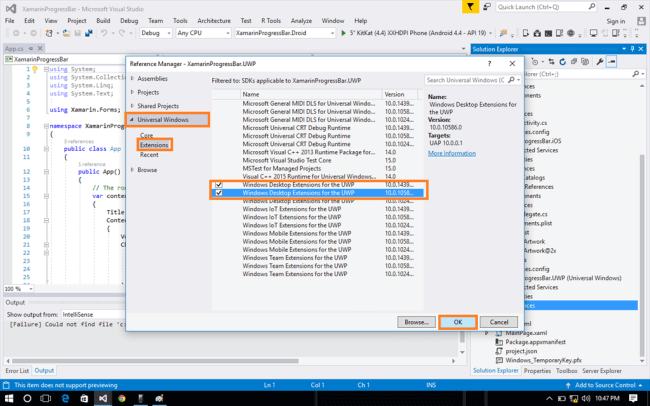
Task: Select MSTest for Managed Projects row
Action: tap(318, 168)
